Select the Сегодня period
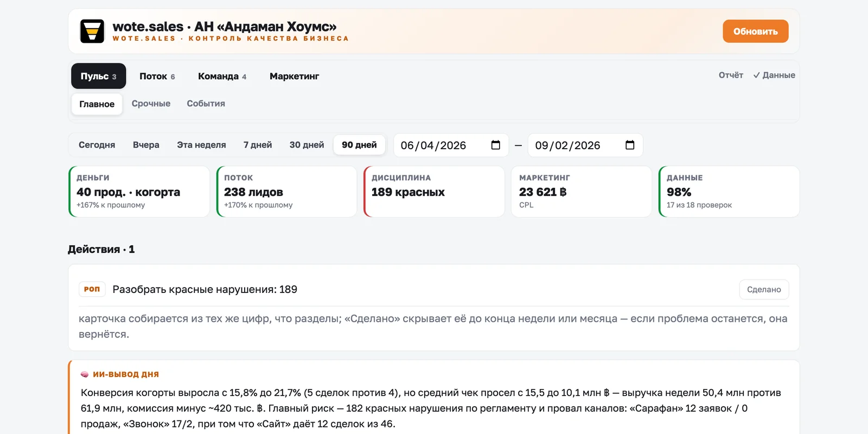 [97, 145]
